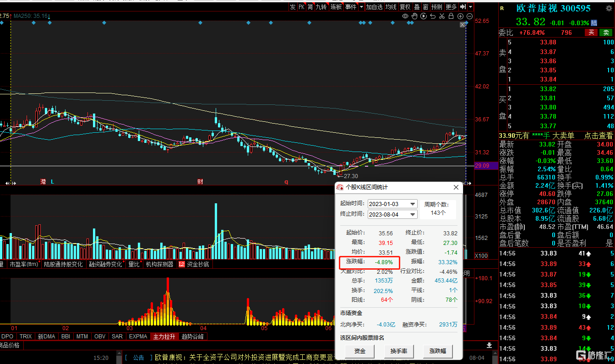Open the 终止时间 date dropdown
The height and width of the screenshot is (364, 615).
coord(413,214)
